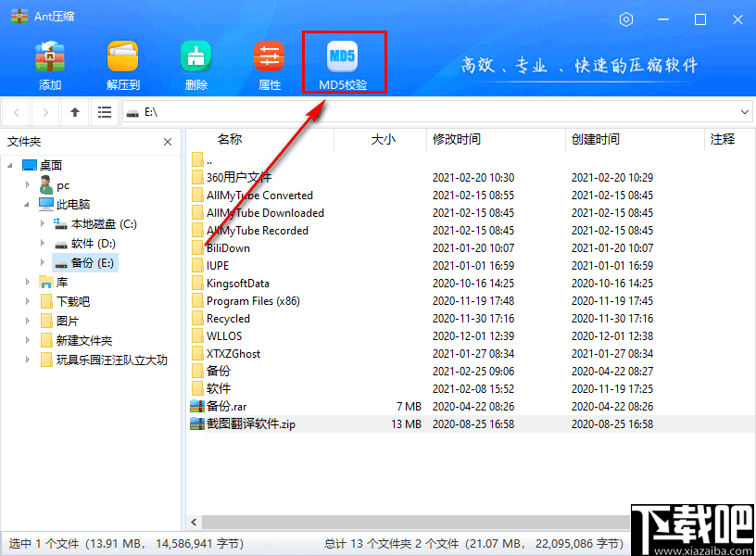Run the MD5校验 tool
The image size is (756, 556).
pos(343,66)
